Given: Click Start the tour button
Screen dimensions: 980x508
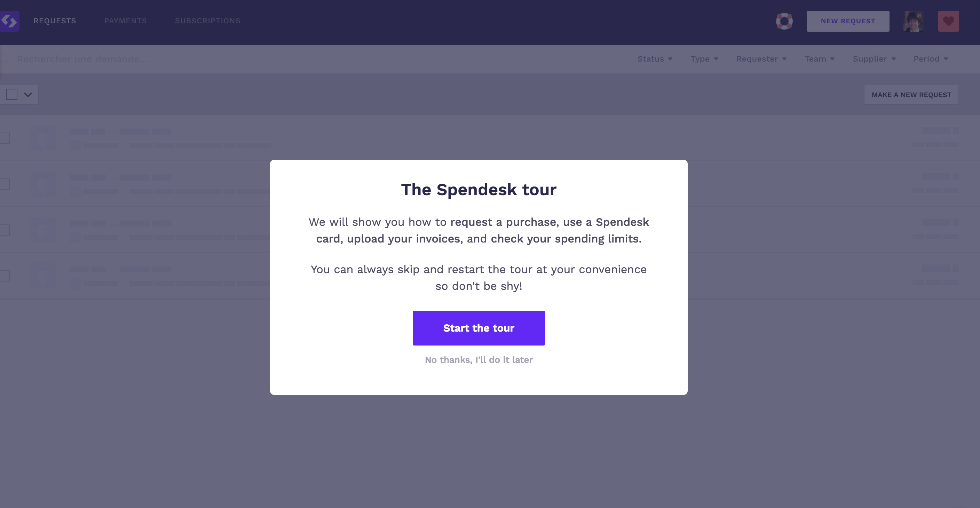Looking at the screenshot, I should tap(479, 328).
